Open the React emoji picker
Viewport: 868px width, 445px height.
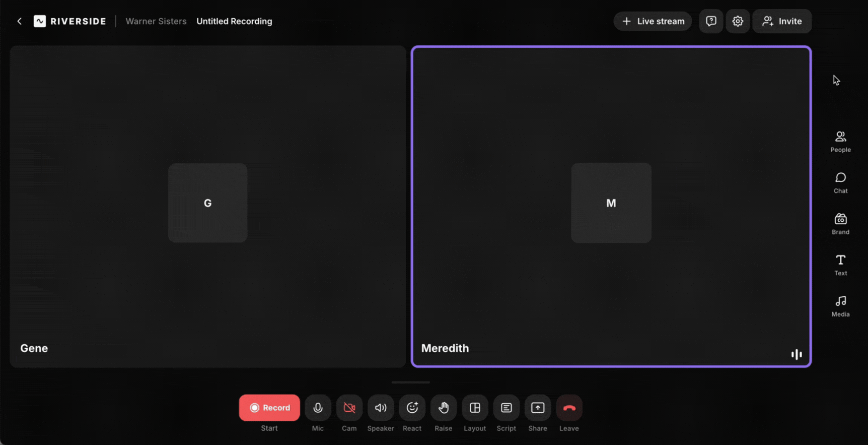(412, 408)
